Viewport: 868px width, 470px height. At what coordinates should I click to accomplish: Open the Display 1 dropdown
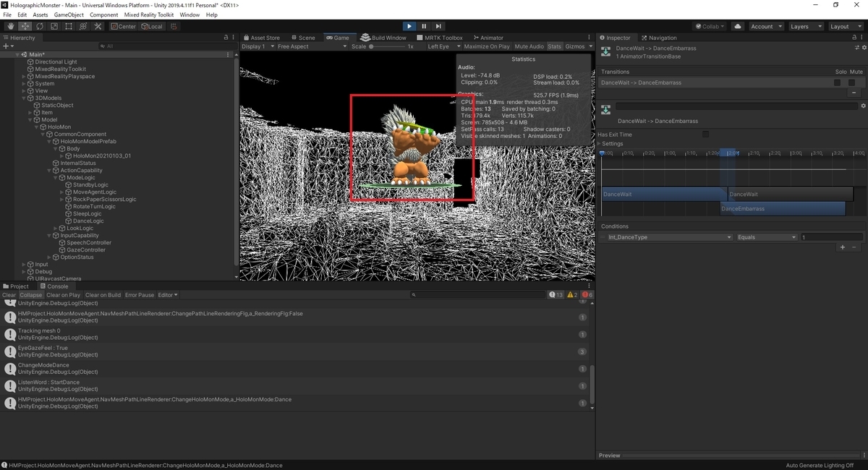coord(258,46)
